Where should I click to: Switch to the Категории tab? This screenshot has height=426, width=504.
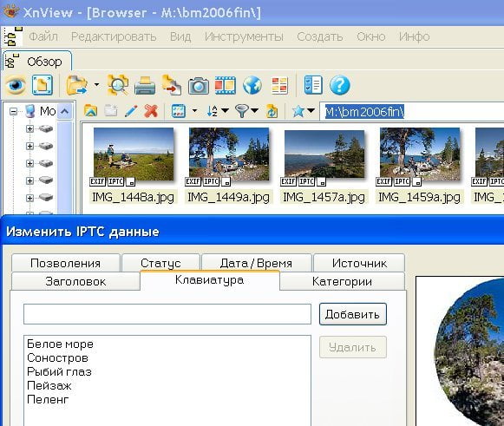[342, 281]
